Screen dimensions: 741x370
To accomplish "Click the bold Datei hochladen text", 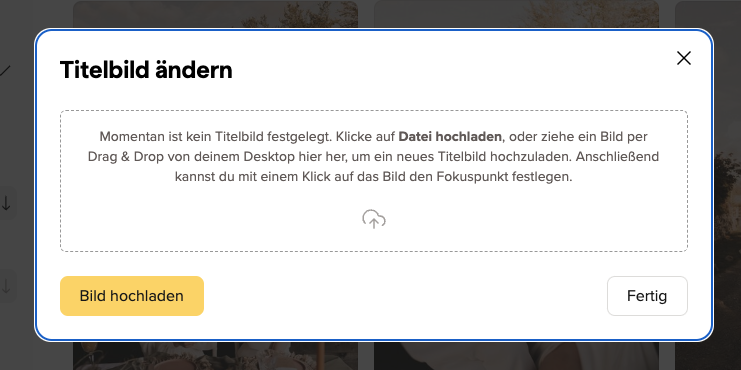I will click(450, 137).
